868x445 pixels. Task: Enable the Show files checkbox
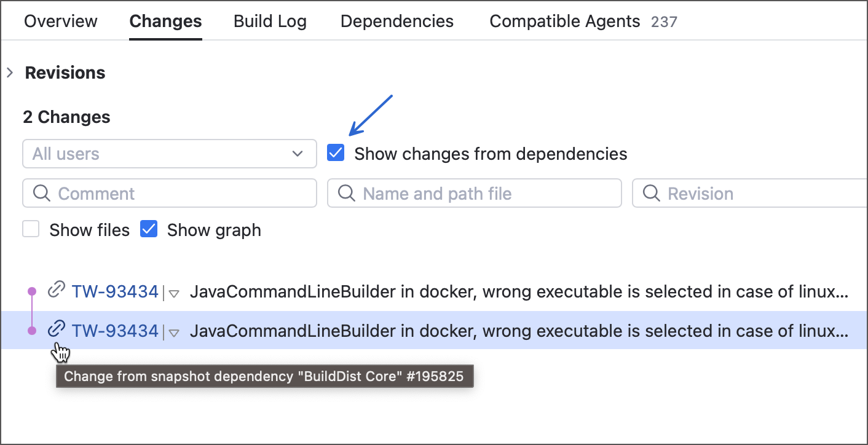point(31,228)
